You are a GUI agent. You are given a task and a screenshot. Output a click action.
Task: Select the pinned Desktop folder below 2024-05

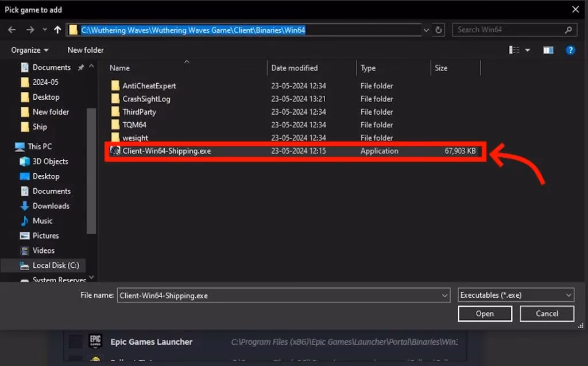pos(40,97)
